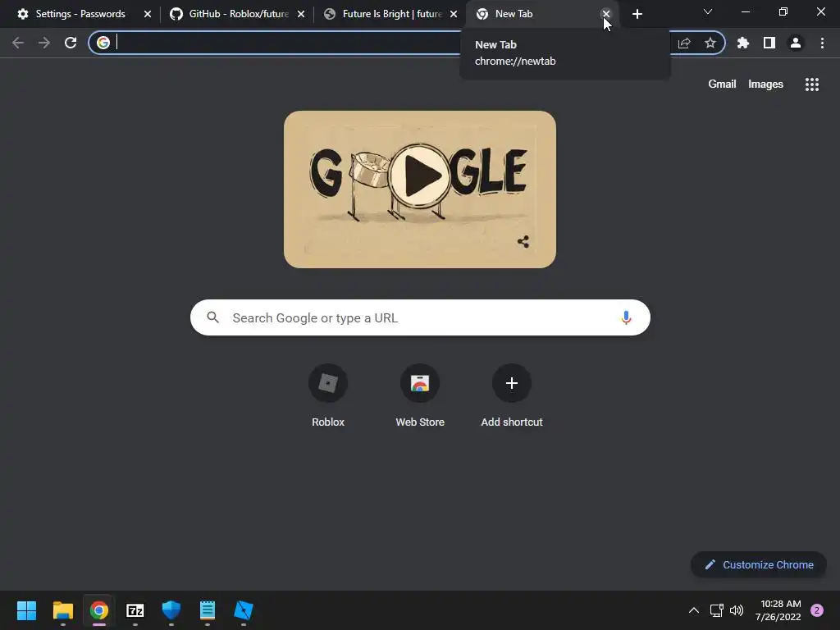Toggle the side panel
Screen dimensions: 840x630
click(769, 43)
